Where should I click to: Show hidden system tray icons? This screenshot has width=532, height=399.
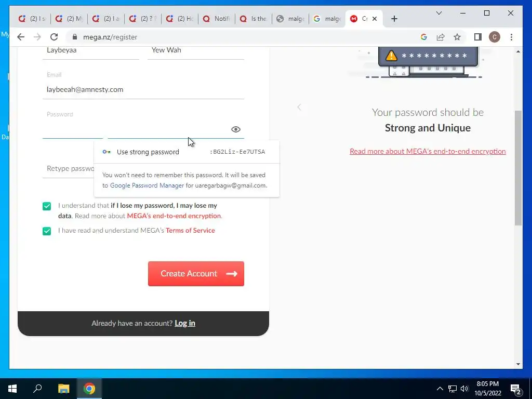click(440, 389)
